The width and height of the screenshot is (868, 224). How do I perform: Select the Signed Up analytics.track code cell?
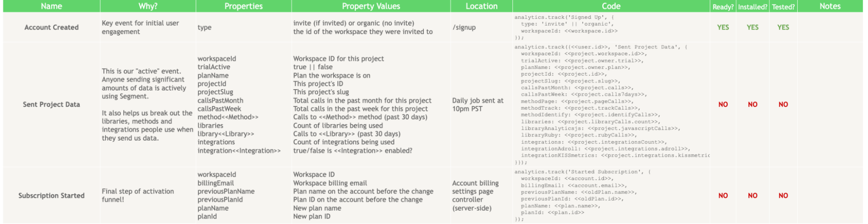[x=611, y=27]
